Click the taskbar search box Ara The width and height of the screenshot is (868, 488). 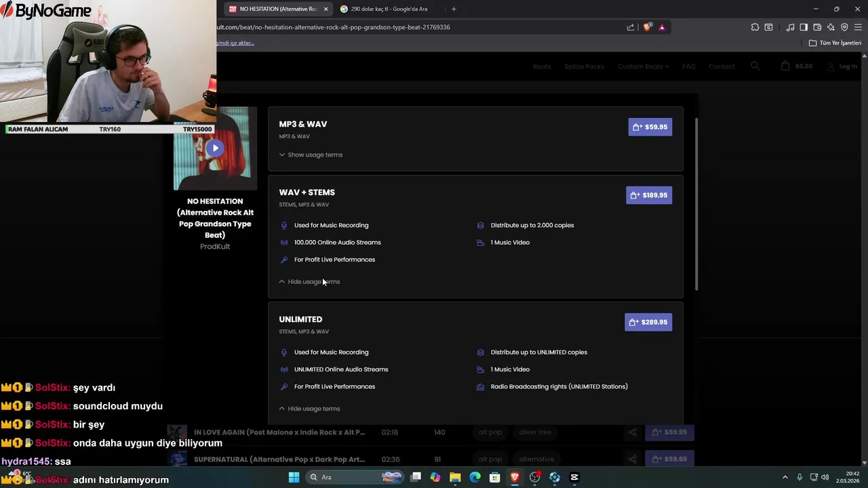[356, 477]
